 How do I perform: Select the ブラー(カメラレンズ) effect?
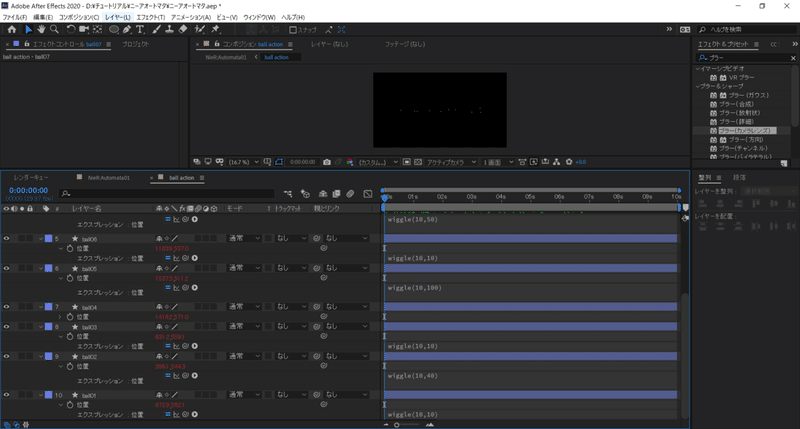(745, 131)
